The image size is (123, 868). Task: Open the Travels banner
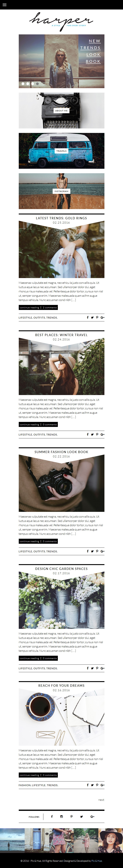pyautogui.click(x=61, y=151)
